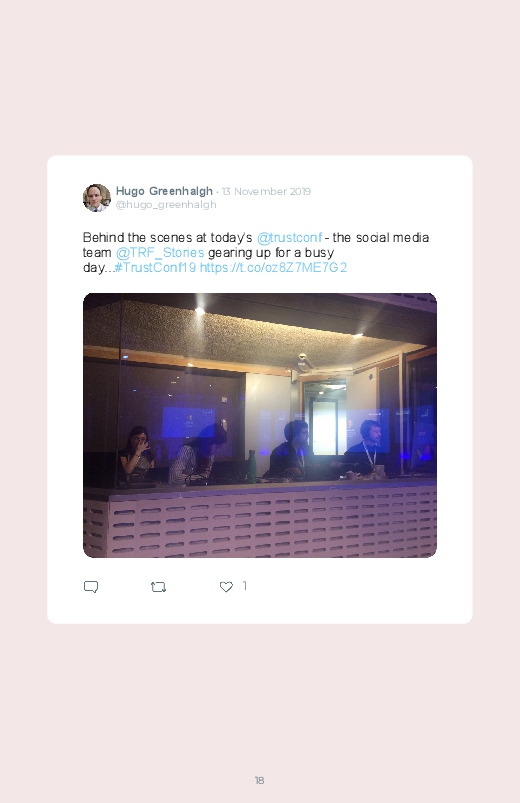This screenshot has height=803, width=520.
Task: Click the ceiling spotlight in photo
Action: 199,310
